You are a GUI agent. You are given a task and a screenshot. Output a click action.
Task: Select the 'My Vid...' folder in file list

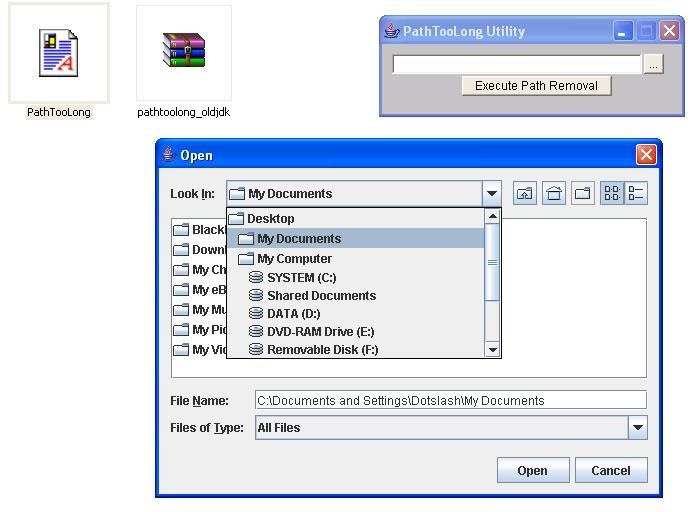[x=200, y=349]
